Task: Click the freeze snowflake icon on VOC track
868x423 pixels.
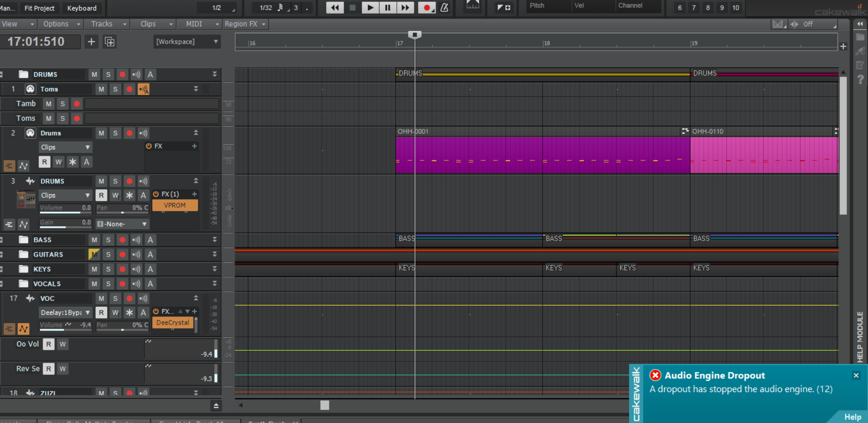Action: (129, 312)
